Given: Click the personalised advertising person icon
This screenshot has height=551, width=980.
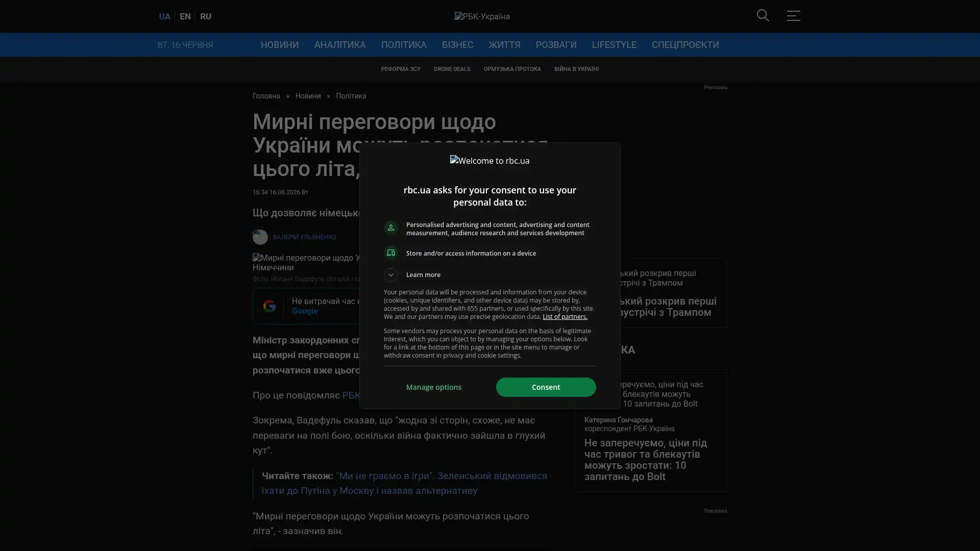Looking at the screenshot, I should (390, 228).
